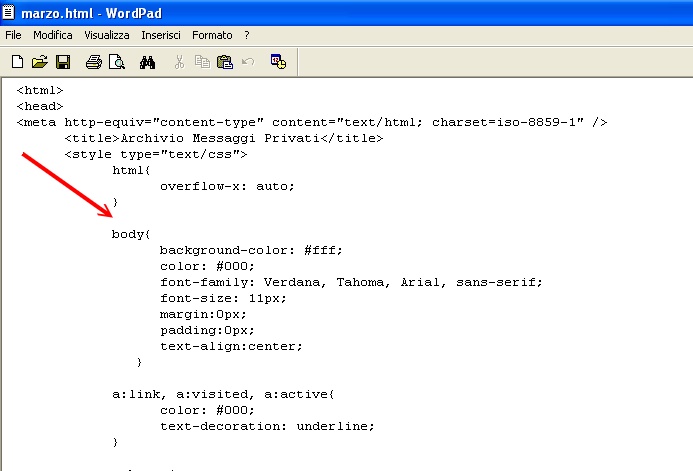Click the Open folder icon
The width and height of the screenshot is (693, 471).
coord(39,62)
